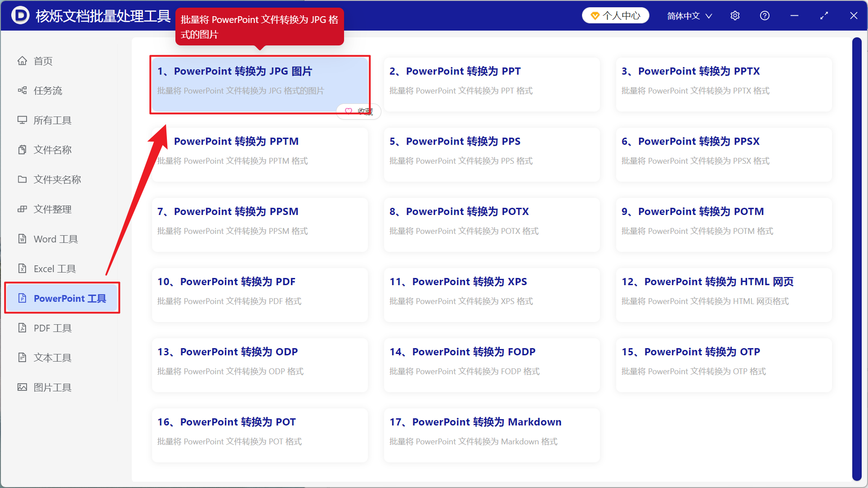This screenshot has height=488, width=868.
Task: Open the 图片工具 image icon
Action: pos(22,387)
